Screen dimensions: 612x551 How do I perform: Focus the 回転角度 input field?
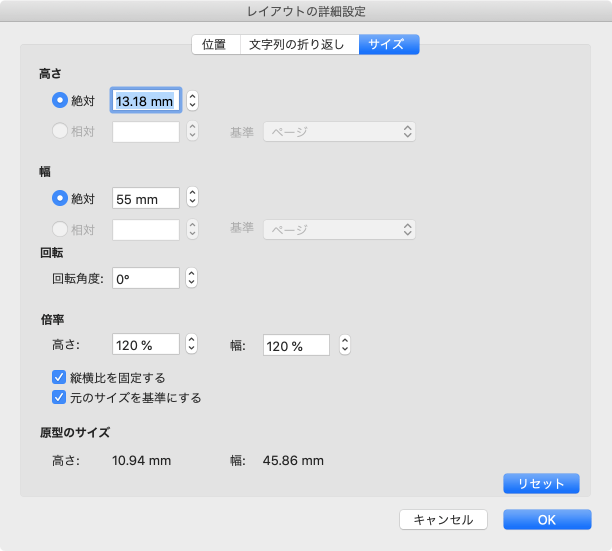[146, 279]
